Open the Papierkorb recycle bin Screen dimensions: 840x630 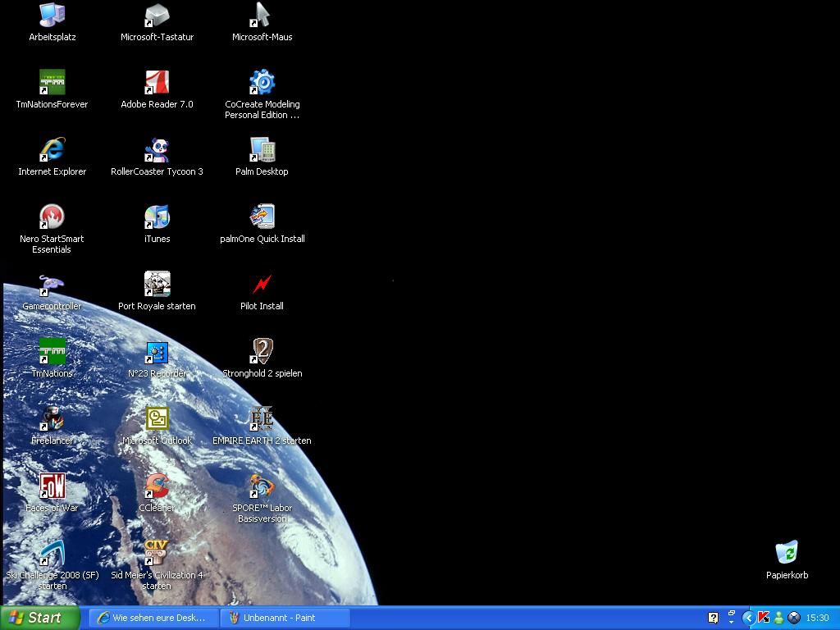[x=787, y=553]
